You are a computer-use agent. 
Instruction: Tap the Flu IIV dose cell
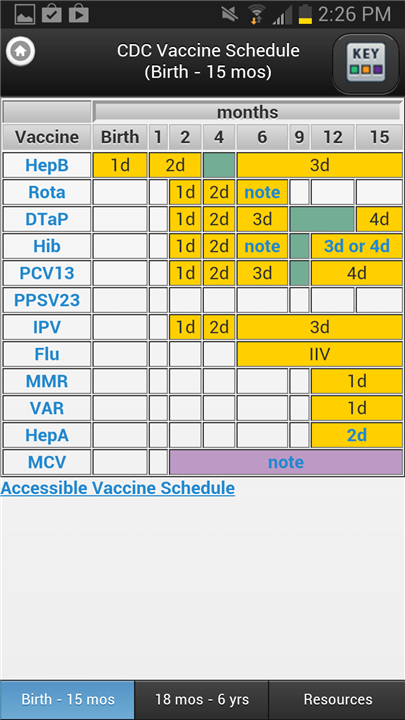320,354
